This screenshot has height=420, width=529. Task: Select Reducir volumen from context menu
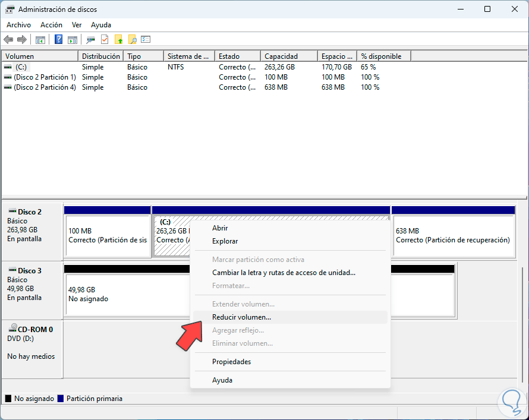290,317
